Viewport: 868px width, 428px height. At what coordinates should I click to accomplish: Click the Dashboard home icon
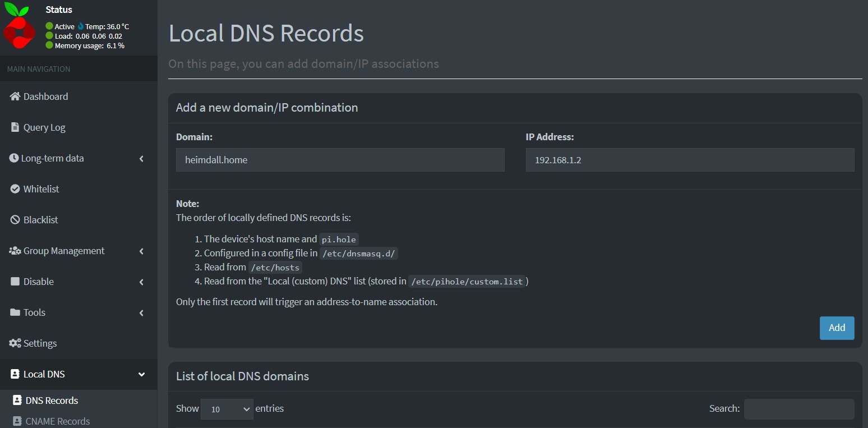tap(15, 96)
